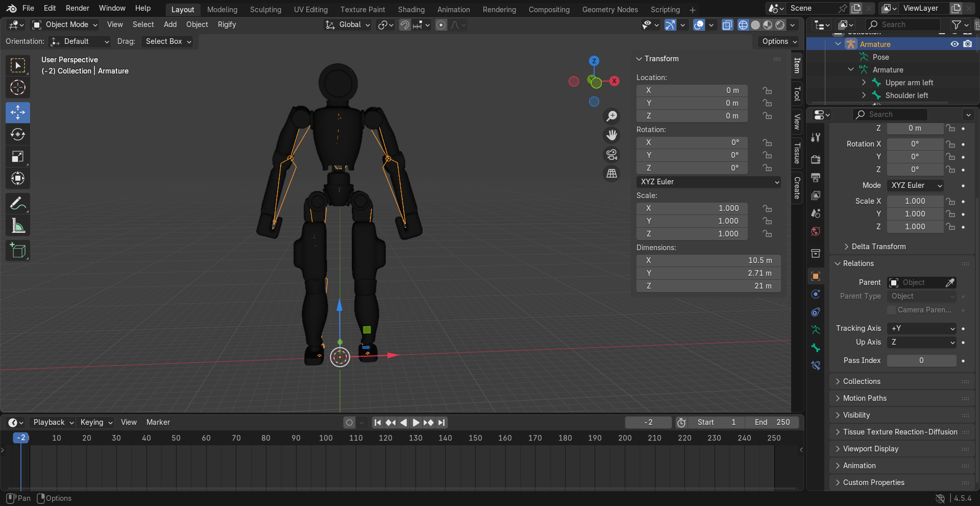Select the Measure tool
This screenshot has height=506, width=980.
(x=18, y=225)
